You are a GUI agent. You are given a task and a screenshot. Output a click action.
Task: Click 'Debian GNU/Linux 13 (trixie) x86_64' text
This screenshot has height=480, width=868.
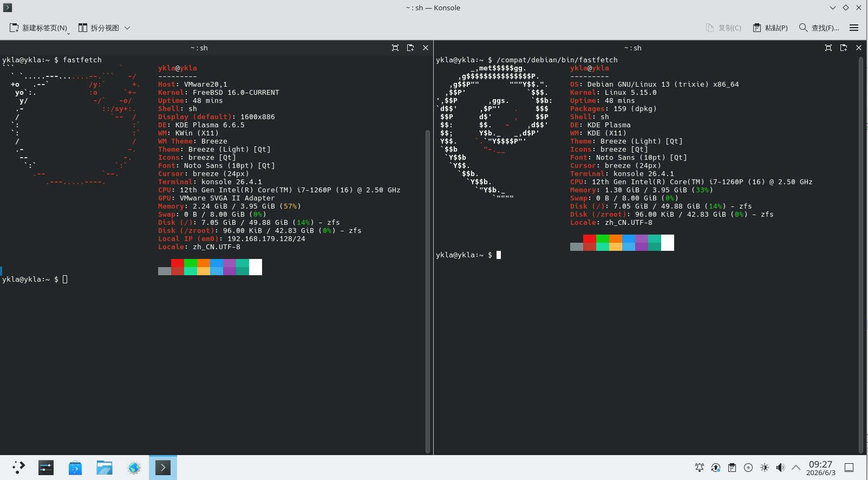pos(663,85)
